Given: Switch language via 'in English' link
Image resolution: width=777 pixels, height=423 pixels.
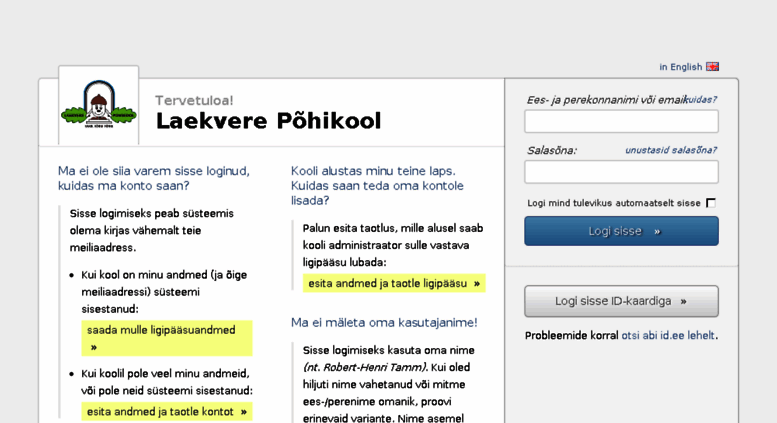Looking at the screenshot, I should [680, 67].
